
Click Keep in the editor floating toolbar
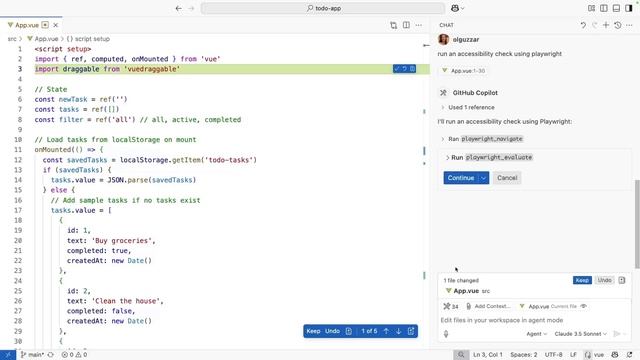313,331
